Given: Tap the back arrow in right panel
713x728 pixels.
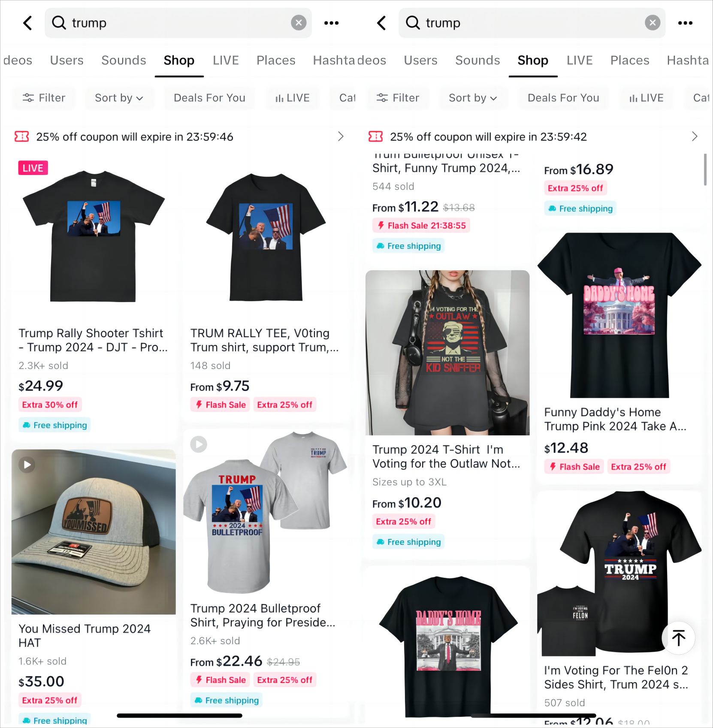Looking at the screenshot, I should [381, 23].
